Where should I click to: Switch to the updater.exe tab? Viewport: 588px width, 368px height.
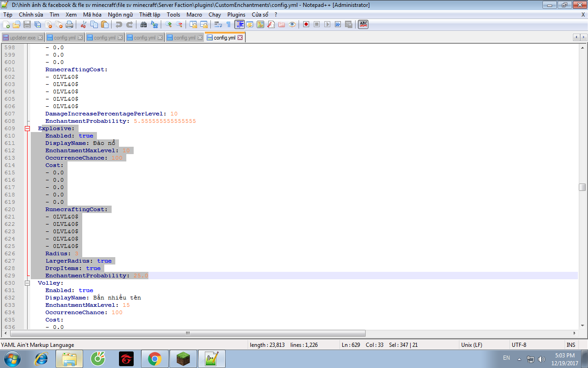(x=23, y=38)
